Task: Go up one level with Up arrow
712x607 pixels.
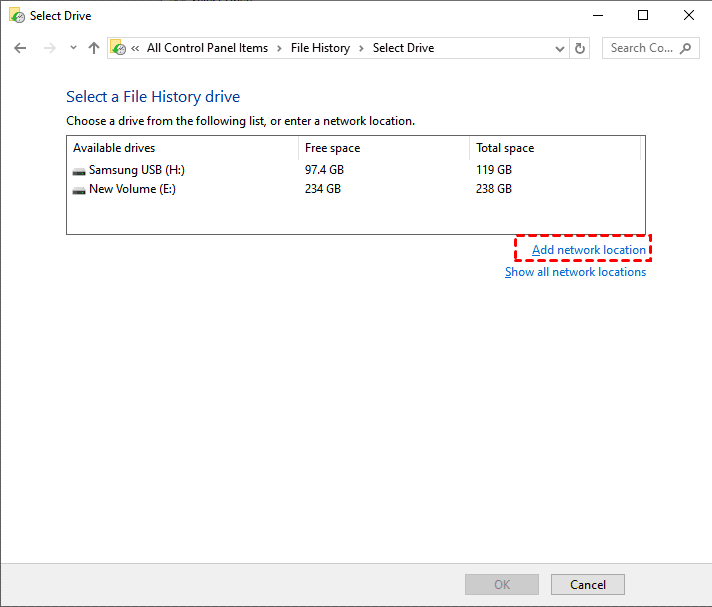Action: tap(94, 48)
